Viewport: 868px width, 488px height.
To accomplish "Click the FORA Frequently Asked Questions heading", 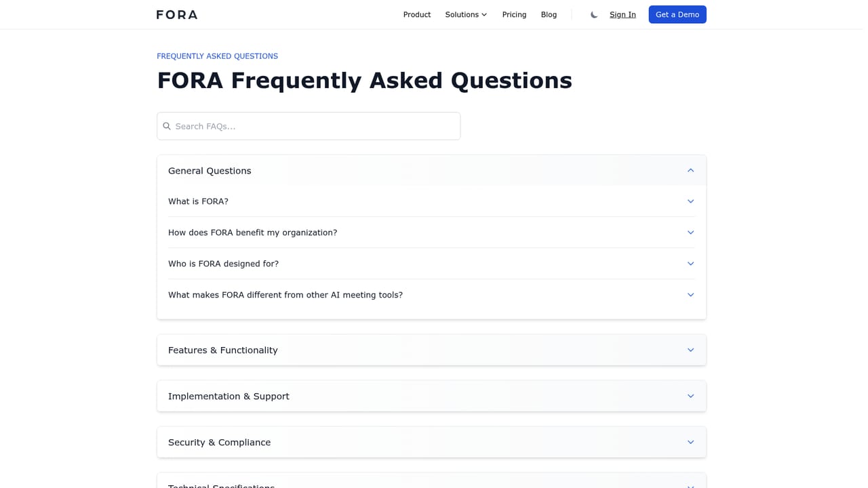I will [x=364, y=80].
